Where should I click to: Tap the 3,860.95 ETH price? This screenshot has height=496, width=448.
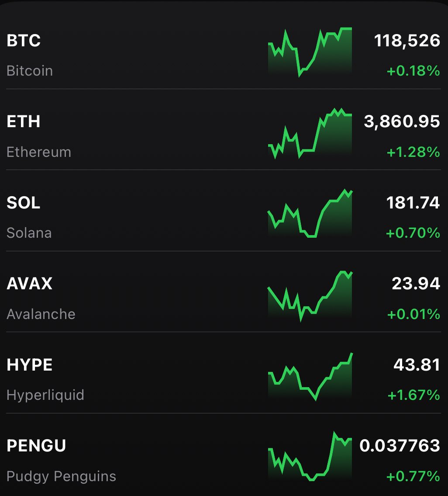(x=402, y=121)
